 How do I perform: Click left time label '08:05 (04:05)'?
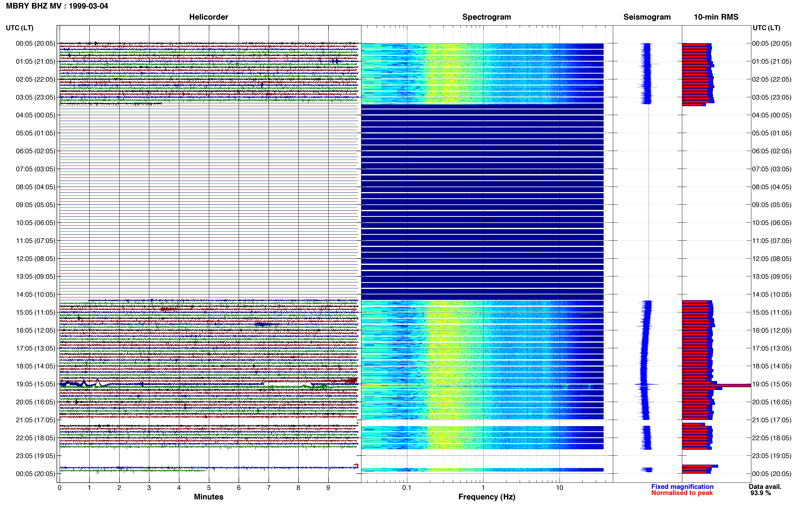coord(36,187)
